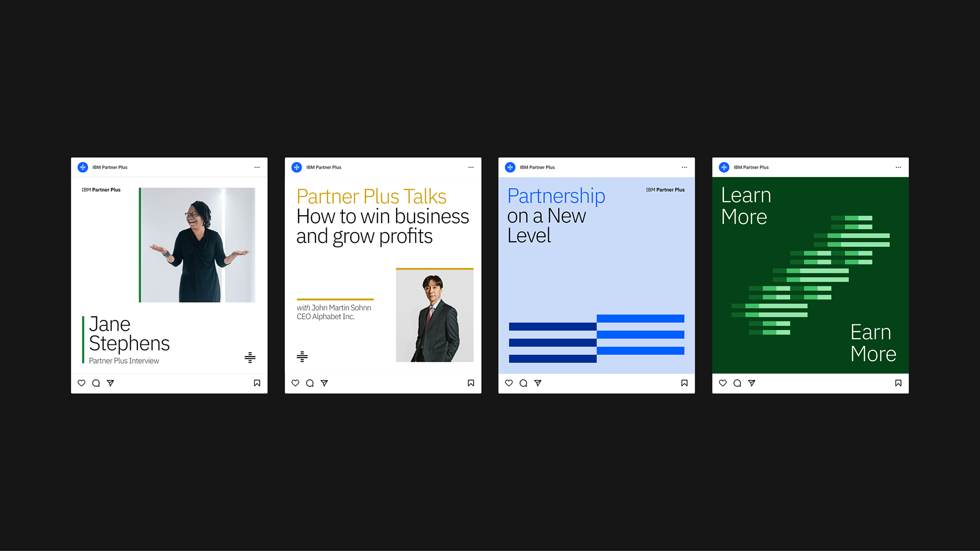The height and width of the screenshot is (551, 980).
Task: Click the green striped graphic on Learn More post
Action: pos(811,275)
